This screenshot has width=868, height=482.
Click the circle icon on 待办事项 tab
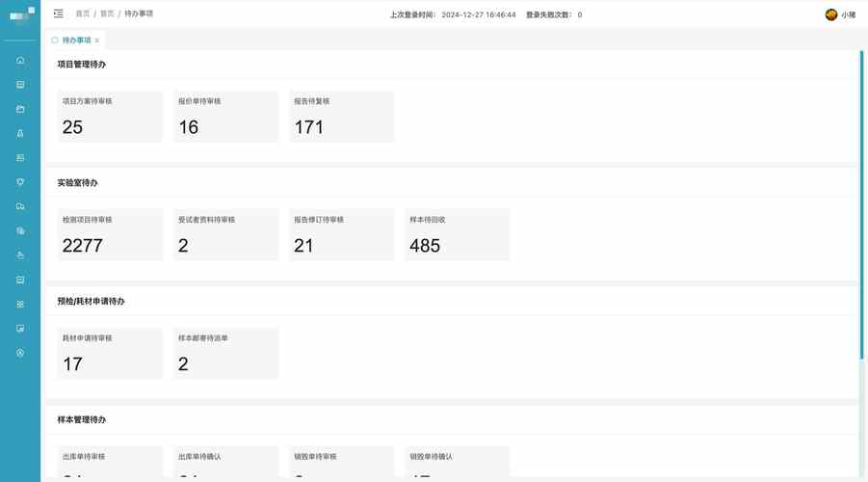[x=55, y=40]
